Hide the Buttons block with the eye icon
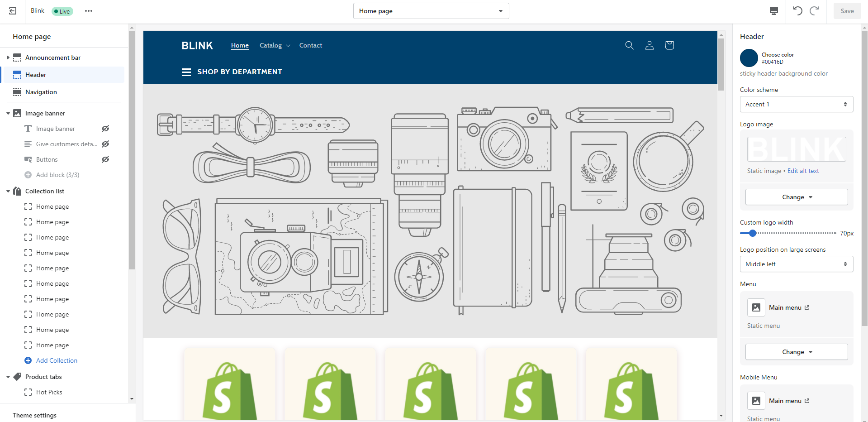 [105, 159]
